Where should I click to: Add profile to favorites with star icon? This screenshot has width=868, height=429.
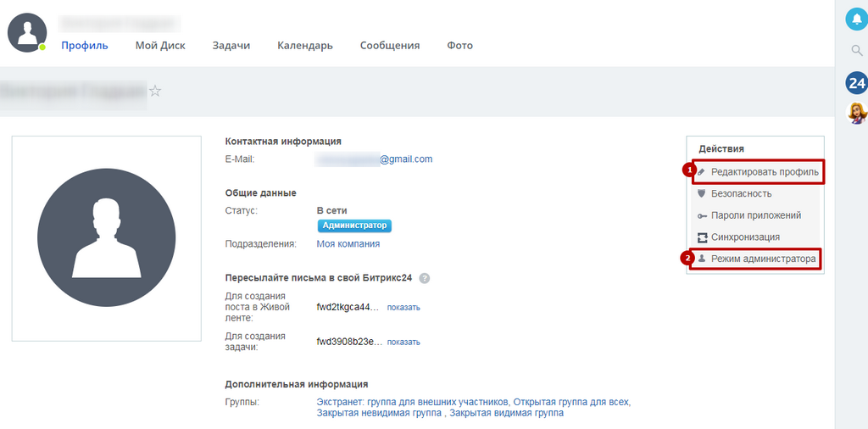155,91
